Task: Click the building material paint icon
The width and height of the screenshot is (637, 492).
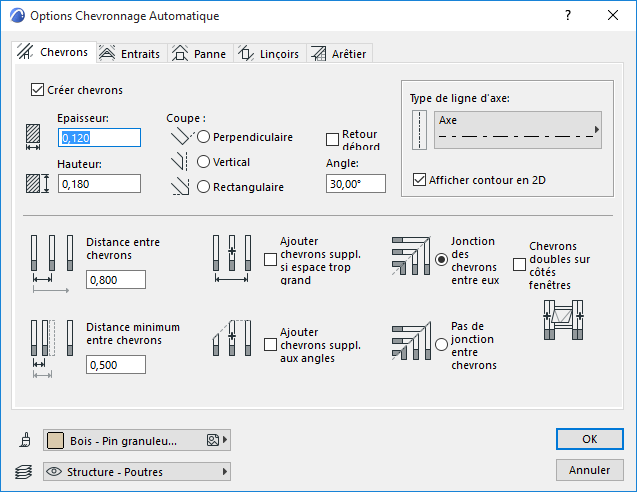Action: tap(23, 440)
